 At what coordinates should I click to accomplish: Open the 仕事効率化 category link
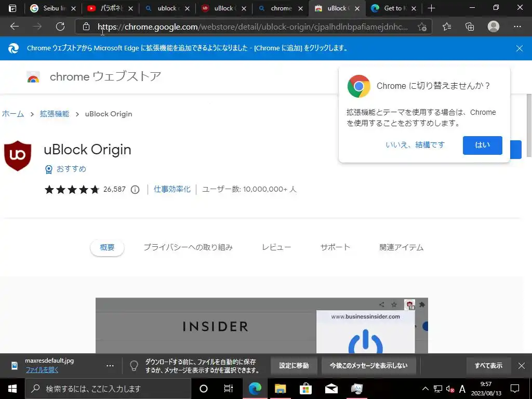tap(172, 189)
